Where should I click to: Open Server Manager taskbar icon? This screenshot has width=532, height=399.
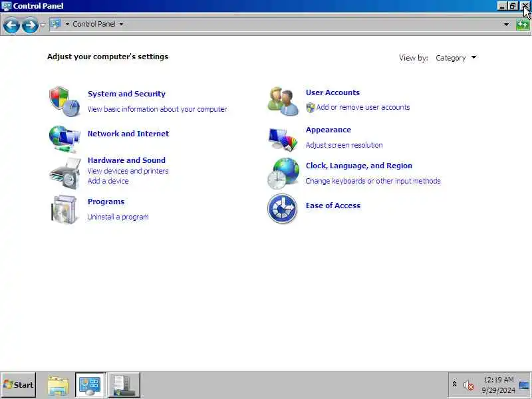pyautogui.click(x=124, y=385)
